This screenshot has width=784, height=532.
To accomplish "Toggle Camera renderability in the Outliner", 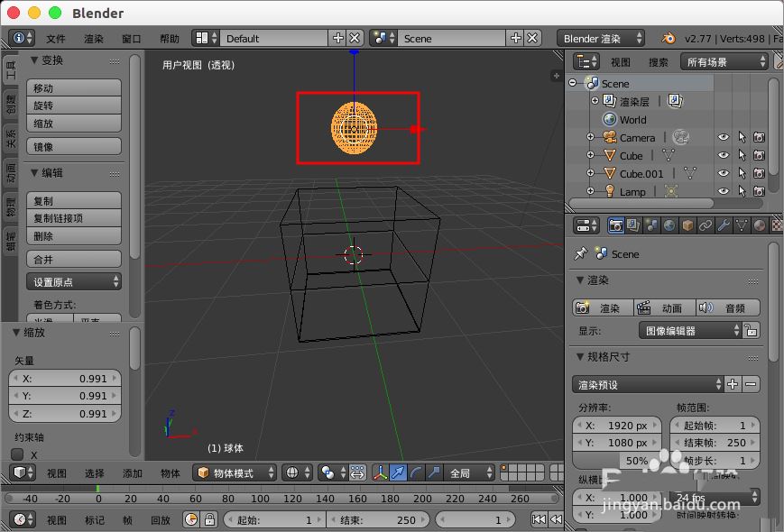I will (x=761, y=137).
